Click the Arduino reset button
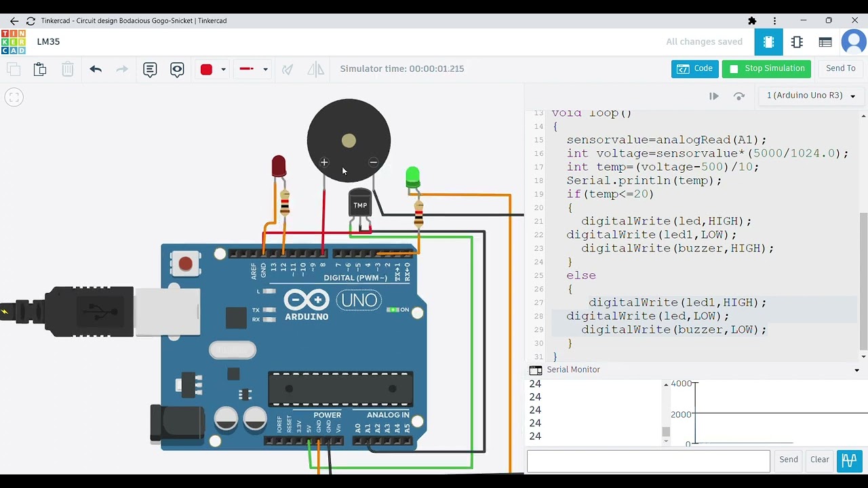 (x=185, y=263)
